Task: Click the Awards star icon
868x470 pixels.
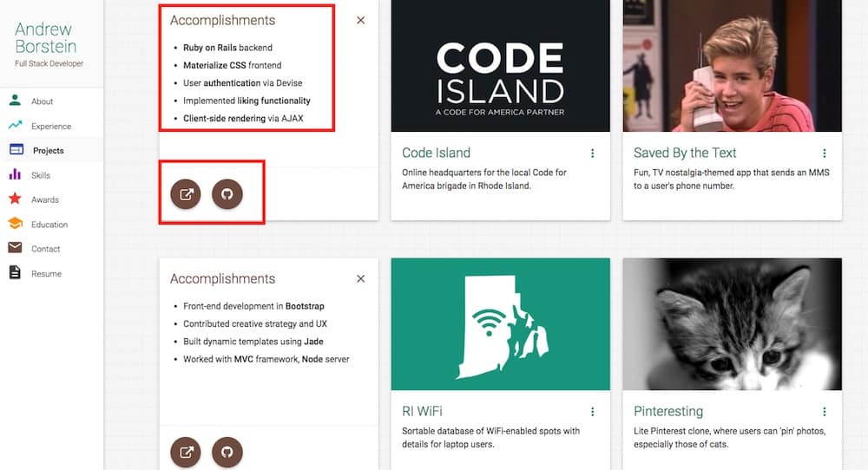Action: click(15, 199)
